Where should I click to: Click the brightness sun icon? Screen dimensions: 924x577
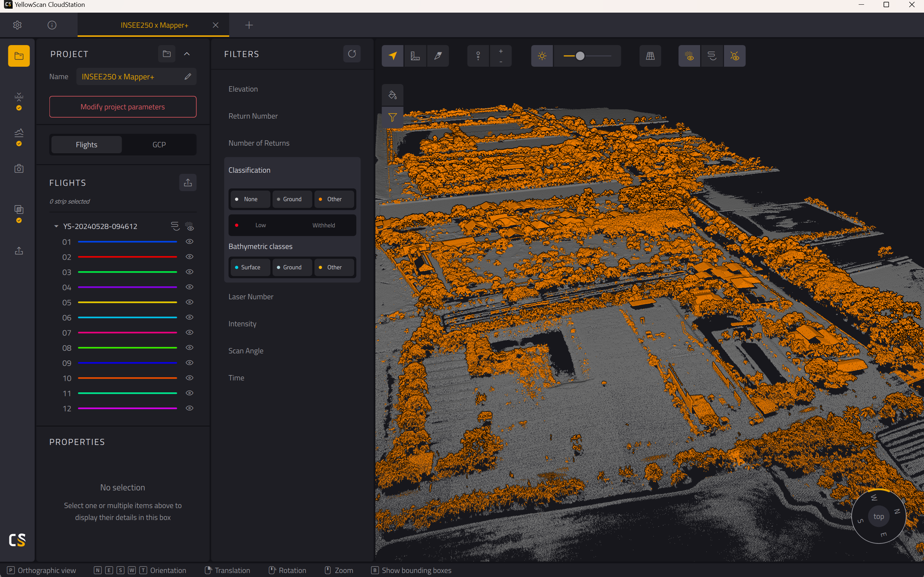click(542, 56)
